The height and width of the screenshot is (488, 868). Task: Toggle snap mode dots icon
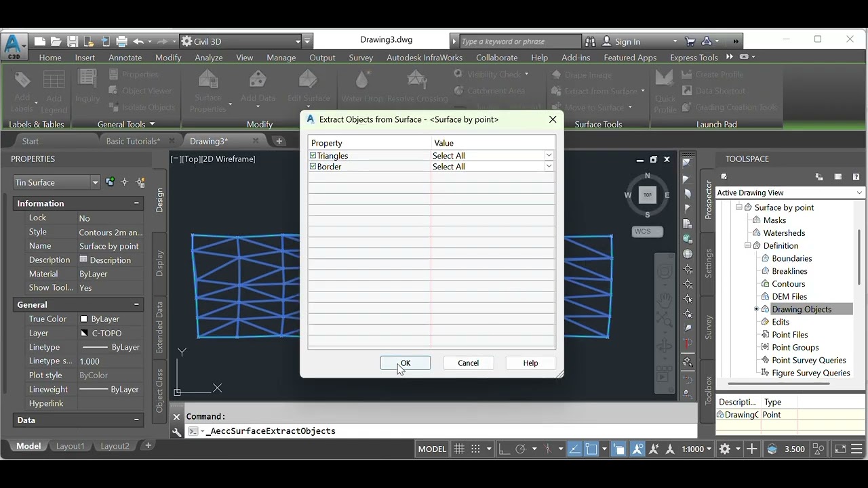[475, 449]
